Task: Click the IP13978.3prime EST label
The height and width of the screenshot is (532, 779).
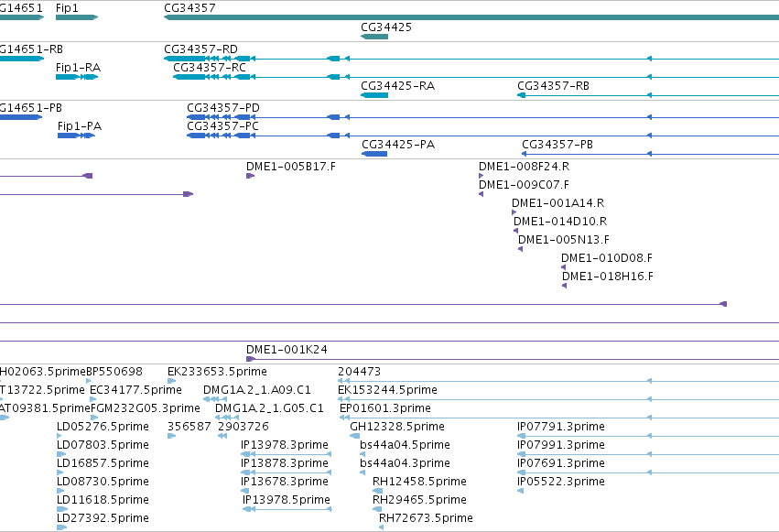Action: (x=285, y=445)
